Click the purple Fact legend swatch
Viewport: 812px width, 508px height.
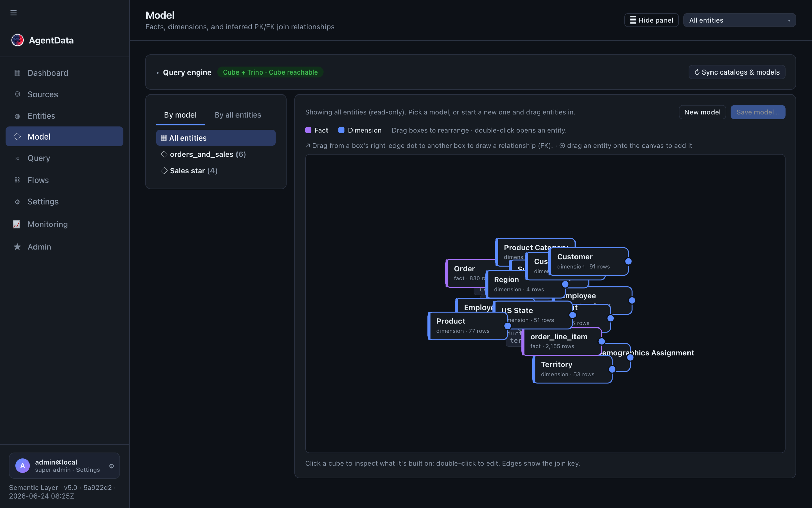[x=308, y=130]
